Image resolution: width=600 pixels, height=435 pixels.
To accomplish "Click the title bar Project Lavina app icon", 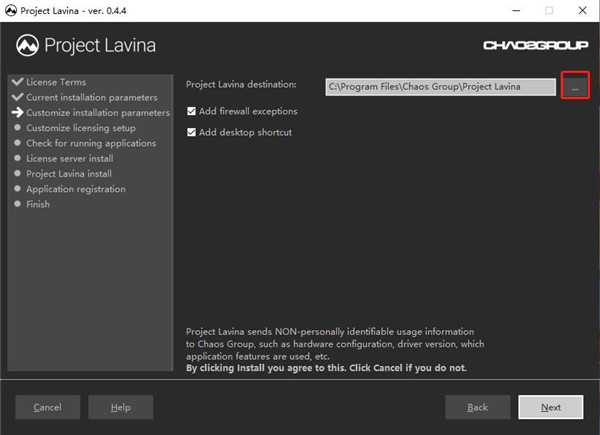I will (x=11, y=10).
